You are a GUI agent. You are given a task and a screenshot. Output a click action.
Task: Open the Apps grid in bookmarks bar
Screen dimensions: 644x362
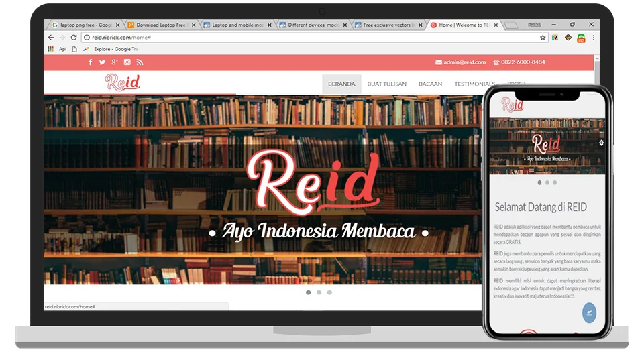pyautogui.click(x=50, y=49)
